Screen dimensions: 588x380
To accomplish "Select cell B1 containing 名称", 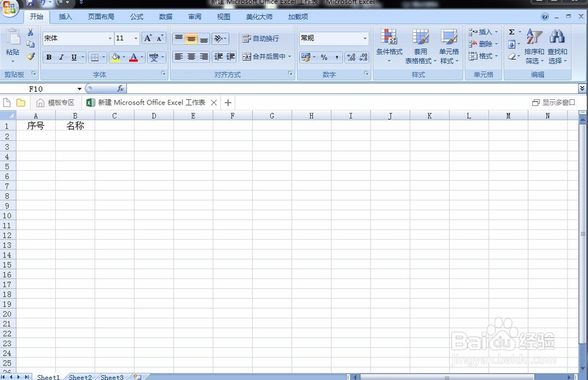I will tap(75, 126).
